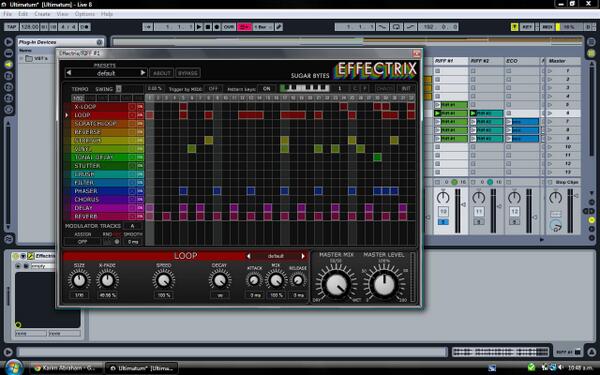Toggle the yellow key-map indicator at top right
The image size is (600, 375).
[x=515, y=27]
